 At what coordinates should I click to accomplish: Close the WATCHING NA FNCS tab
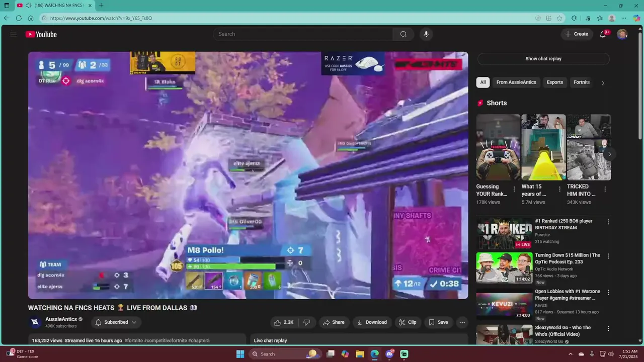(x=90, y=6)
